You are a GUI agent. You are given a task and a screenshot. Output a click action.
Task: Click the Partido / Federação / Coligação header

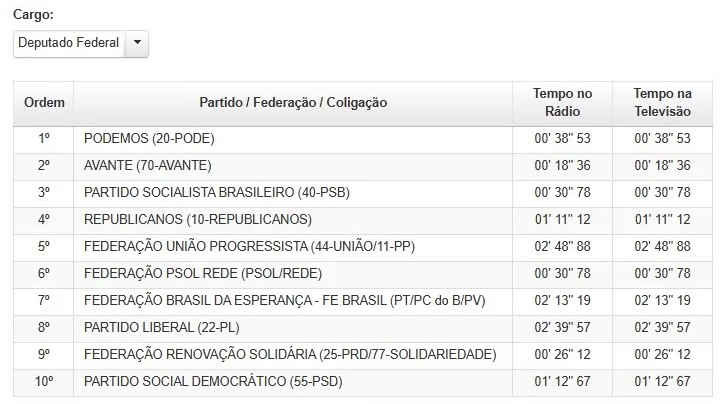click(293, 103)
